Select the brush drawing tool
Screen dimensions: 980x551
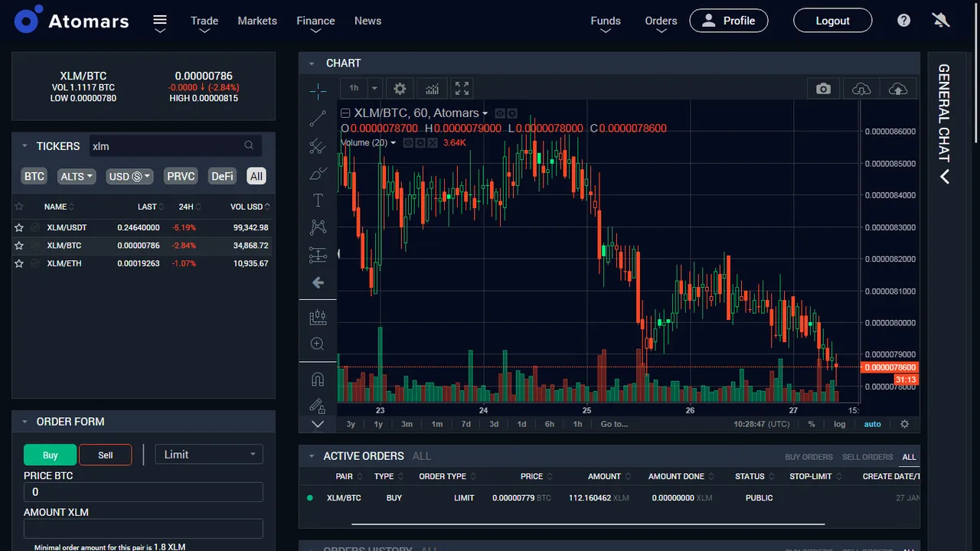(318, 174)
